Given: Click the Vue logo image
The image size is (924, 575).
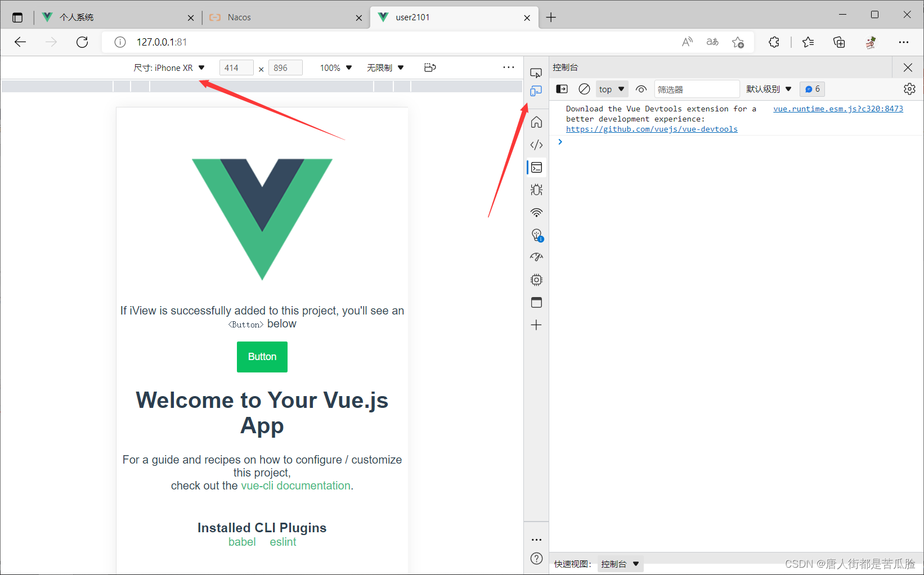Looking at the screenshot, I should coord(262,219).
